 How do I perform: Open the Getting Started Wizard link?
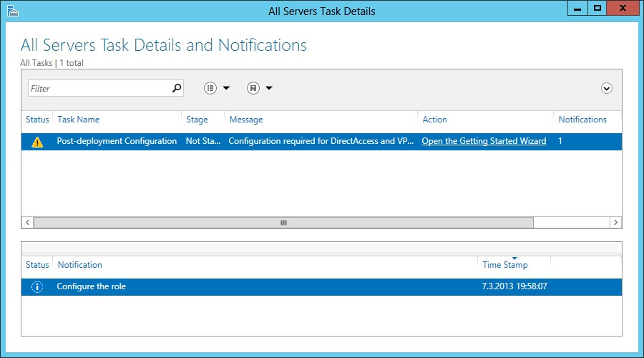click(484, 141)
